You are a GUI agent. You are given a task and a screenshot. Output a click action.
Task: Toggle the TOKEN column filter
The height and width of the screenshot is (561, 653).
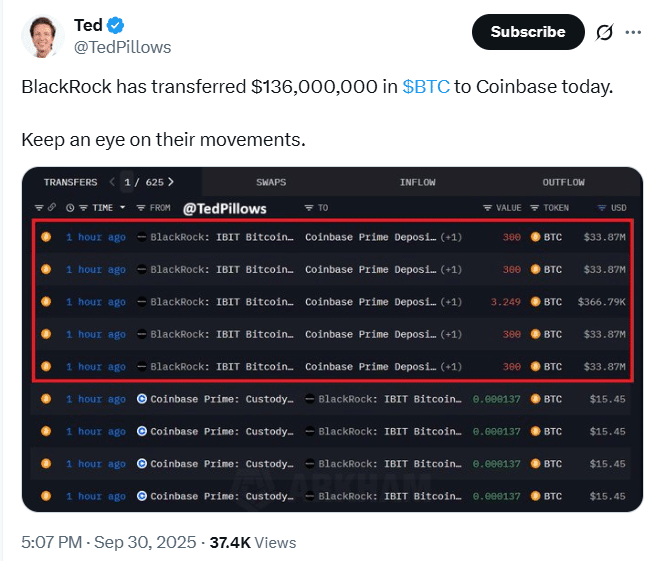coord(535,208)
